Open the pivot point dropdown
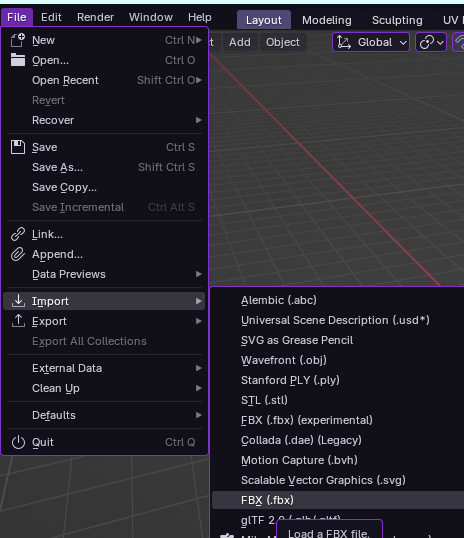This screenshot has height=538, width=464. [x=431, y=42]
